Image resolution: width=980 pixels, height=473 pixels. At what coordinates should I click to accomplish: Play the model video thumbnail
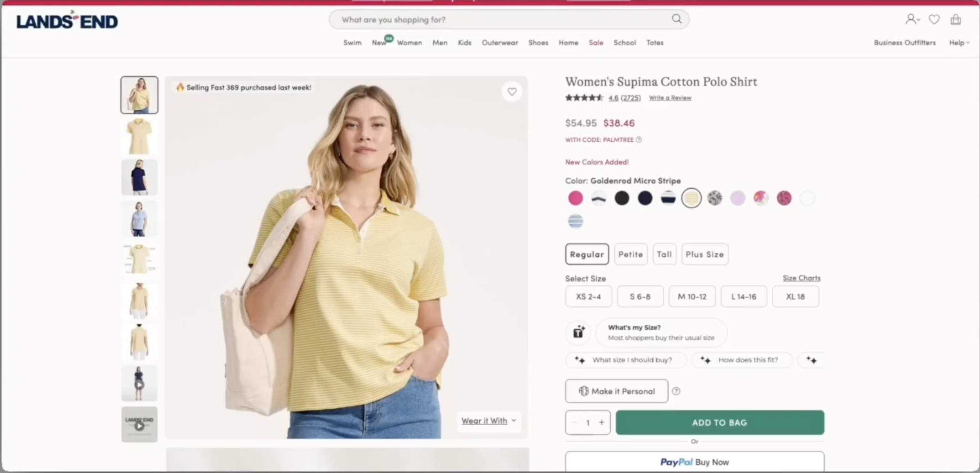[139, 383]
